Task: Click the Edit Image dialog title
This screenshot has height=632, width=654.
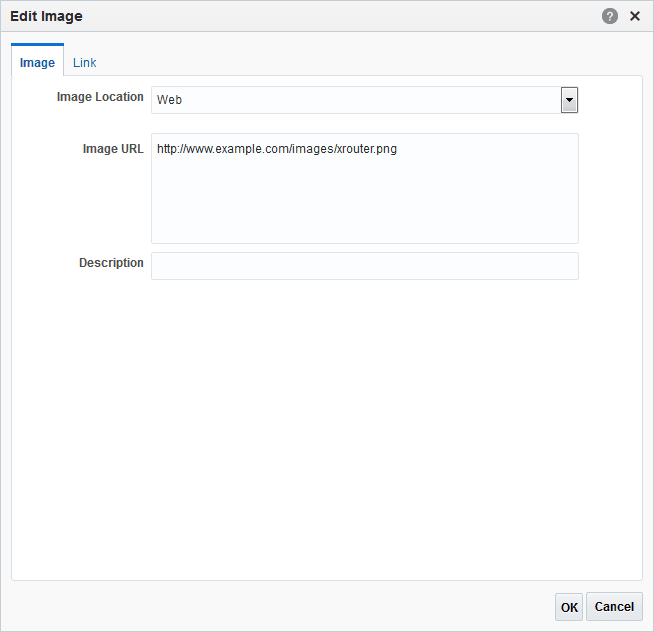Action: (46, 16)
